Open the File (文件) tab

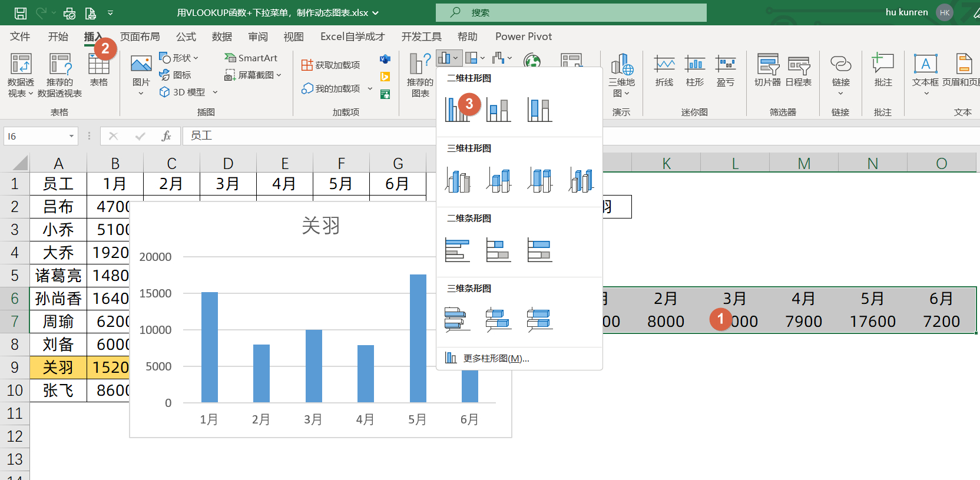click(x=20, y=37)
